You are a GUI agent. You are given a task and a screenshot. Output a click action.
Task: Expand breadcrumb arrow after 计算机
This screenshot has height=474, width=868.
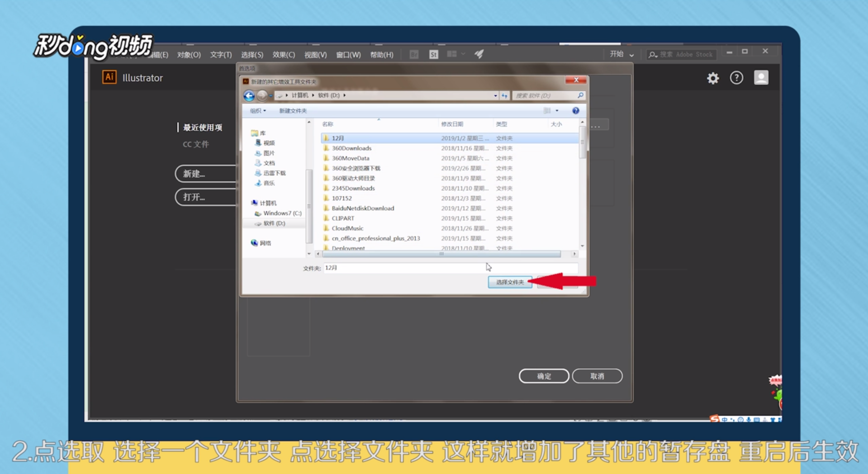pos(313,95)
